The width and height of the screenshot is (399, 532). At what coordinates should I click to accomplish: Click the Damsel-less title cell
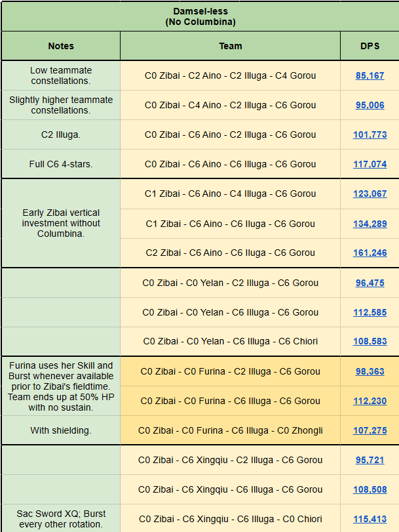coord(200,16)
